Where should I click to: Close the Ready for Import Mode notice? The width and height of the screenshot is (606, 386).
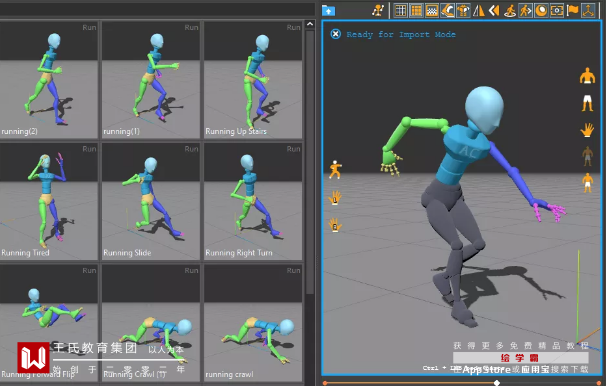click(x=335, y=34)
